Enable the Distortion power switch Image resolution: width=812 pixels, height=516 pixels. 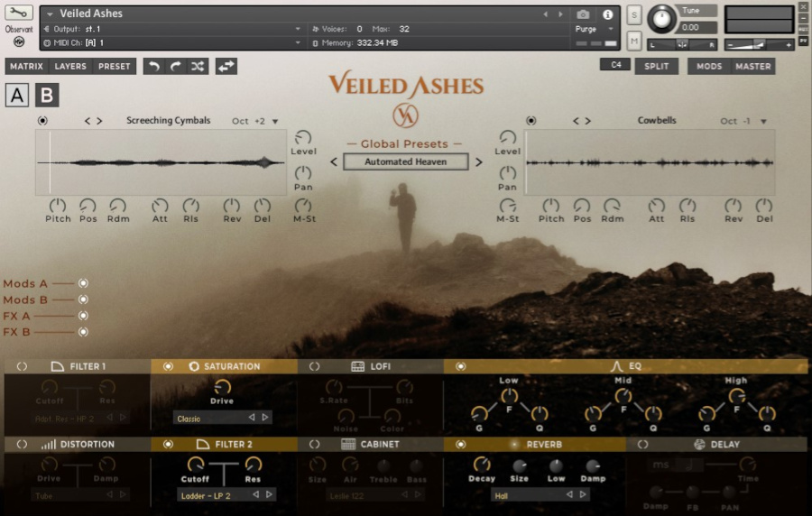(x=22, y=444)
